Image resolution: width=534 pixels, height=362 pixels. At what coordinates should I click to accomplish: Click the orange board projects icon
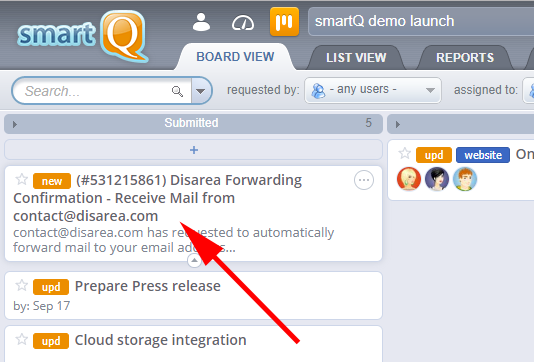point(284,21)
